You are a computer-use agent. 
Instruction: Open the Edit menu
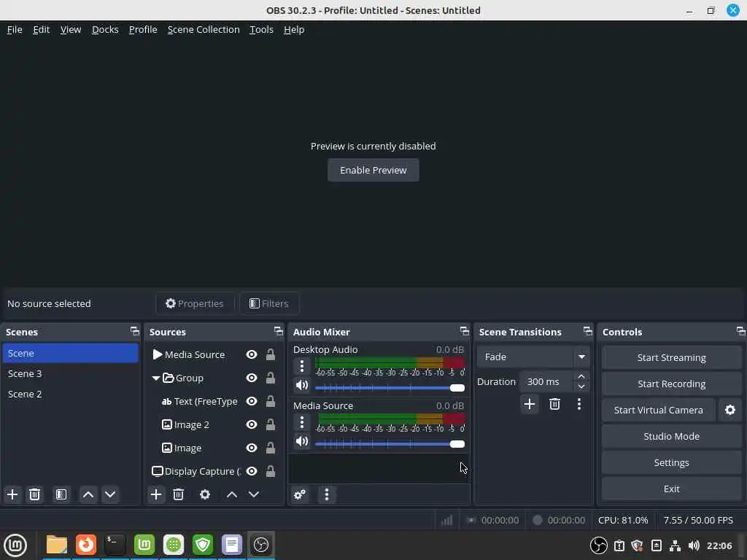point(42,29)
